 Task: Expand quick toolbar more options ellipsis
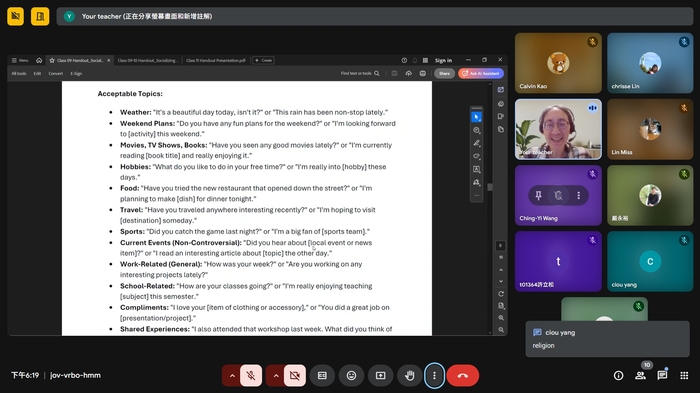point(476,195)
